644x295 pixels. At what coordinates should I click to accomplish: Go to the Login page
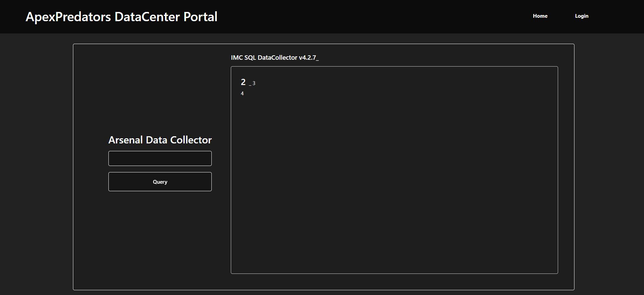pos(582,16)
